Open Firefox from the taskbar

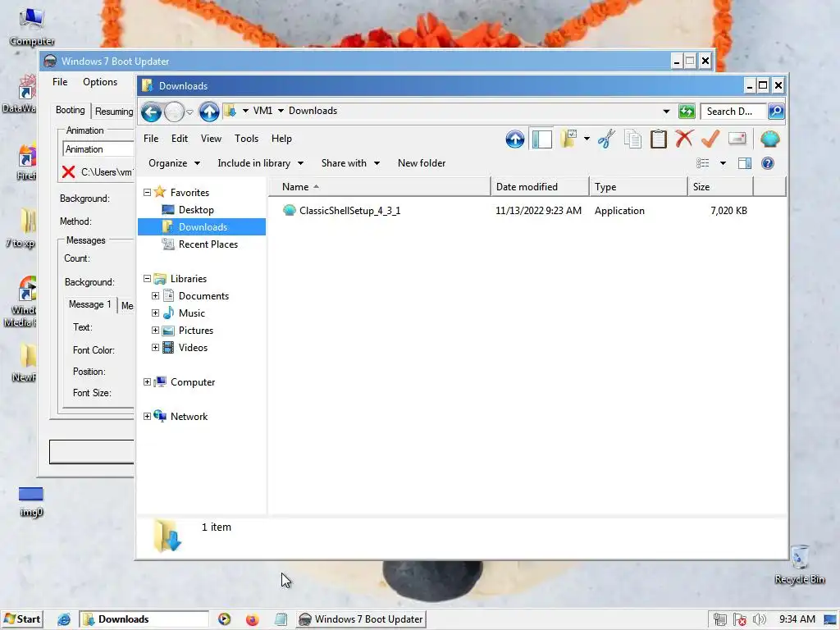252,619
